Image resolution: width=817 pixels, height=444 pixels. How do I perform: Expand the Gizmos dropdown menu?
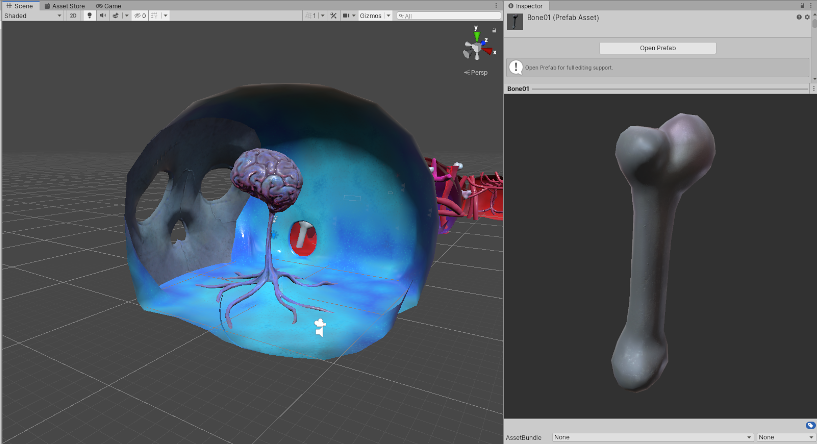[x=374, y=16]
